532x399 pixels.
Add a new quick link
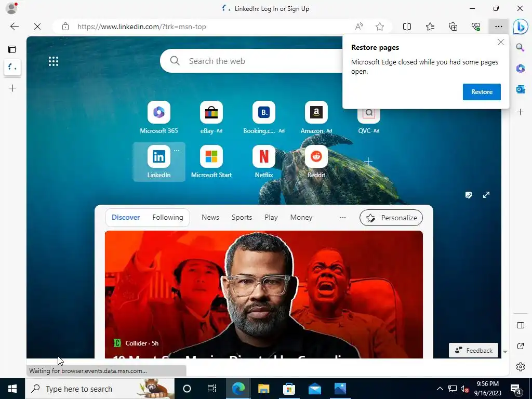(x=368, y=162)
